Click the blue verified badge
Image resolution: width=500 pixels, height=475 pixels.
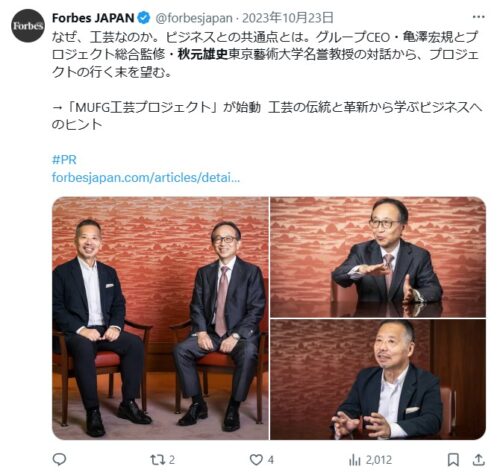pos(144,18)
